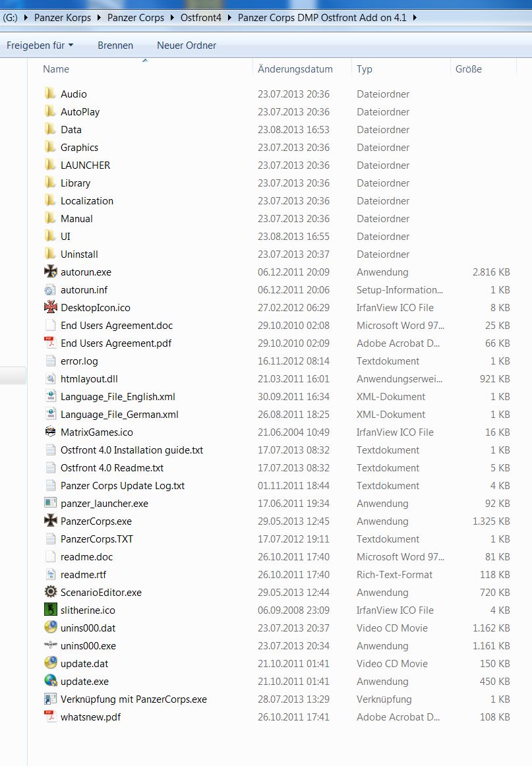Viewport: 532px width, 766px height.
Task: Open the Audio folder icon
Action: 50,94
